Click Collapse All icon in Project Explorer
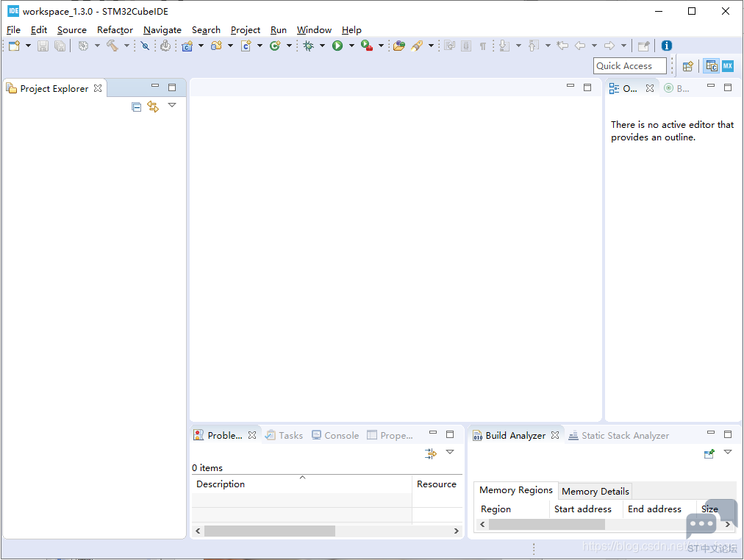This screenshot has height=560, width=744. [x=136, y=107]
